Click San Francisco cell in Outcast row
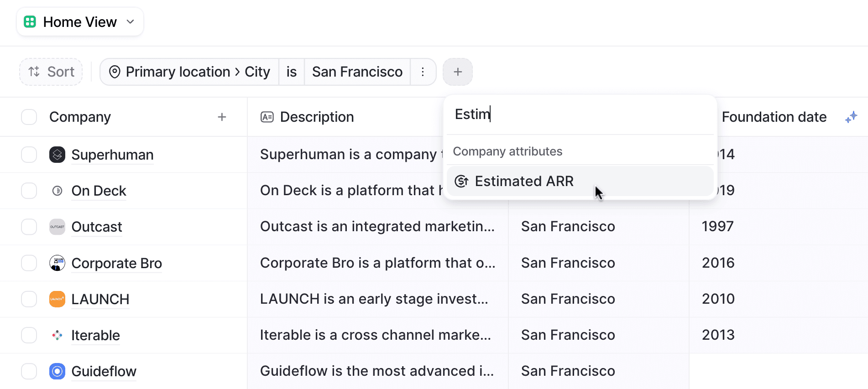 pos(598,227)
